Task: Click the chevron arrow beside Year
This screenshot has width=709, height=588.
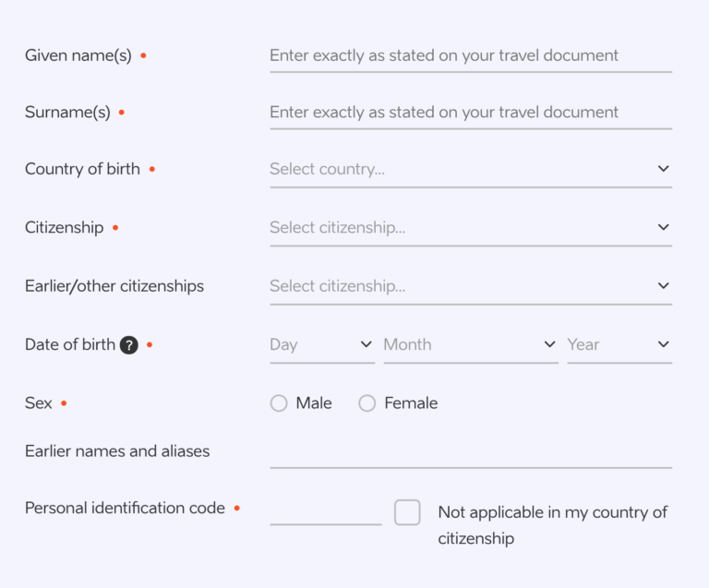Action: [x=663, y=344]
